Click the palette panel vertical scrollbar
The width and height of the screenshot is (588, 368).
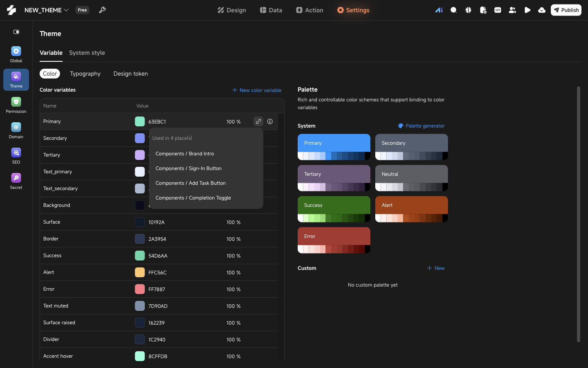(578, 214)
